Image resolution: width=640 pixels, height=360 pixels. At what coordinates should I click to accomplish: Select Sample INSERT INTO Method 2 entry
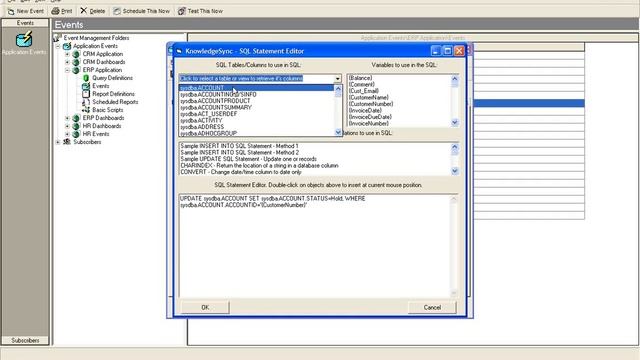240,153
